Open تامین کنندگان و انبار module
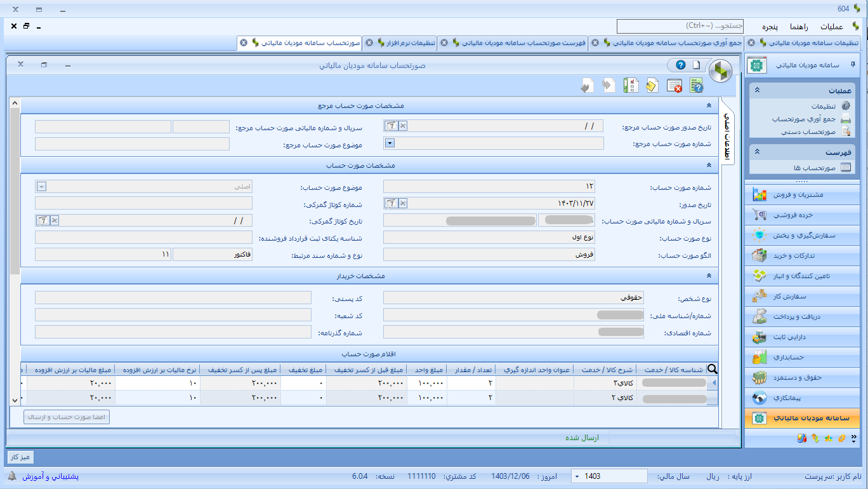The width and height of the screenshot is (868, 489). point(802,276)
